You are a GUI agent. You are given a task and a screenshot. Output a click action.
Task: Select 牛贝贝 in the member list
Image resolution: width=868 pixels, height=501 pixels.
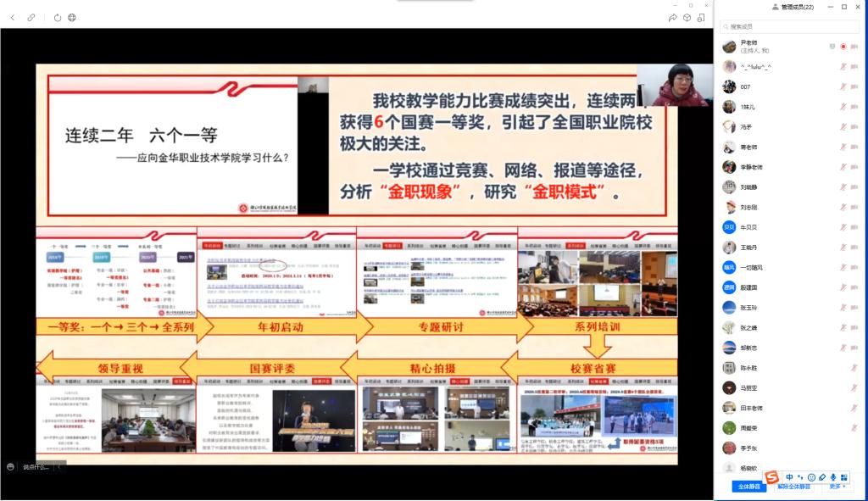[x=748, y=227]
